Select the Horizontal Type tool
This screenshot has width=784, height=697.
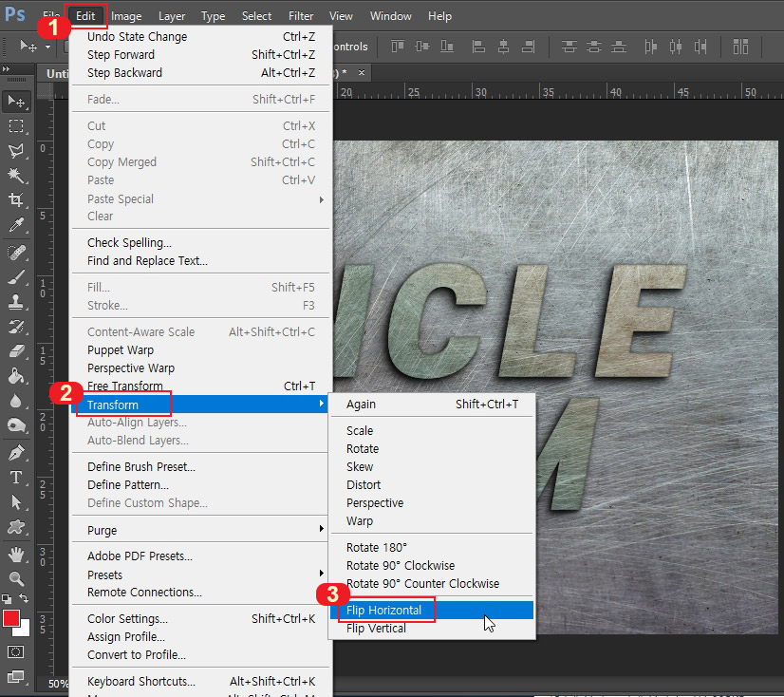coord(16,478)
